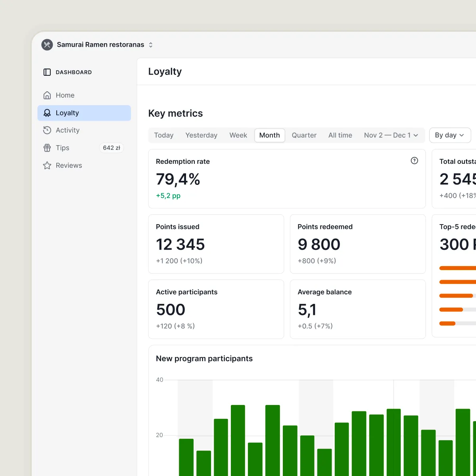Click the Points issued value 12 345
The width and height of the screenshot is (476, 476).
[x=180, y=244]
